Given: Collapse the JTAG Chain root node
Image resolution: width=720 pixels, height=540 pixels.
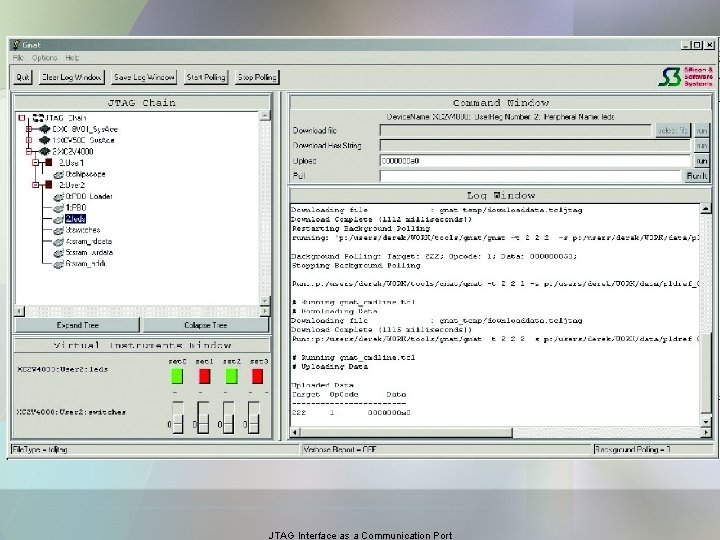Looking at the screenshot, I should (x=22, y=118).
